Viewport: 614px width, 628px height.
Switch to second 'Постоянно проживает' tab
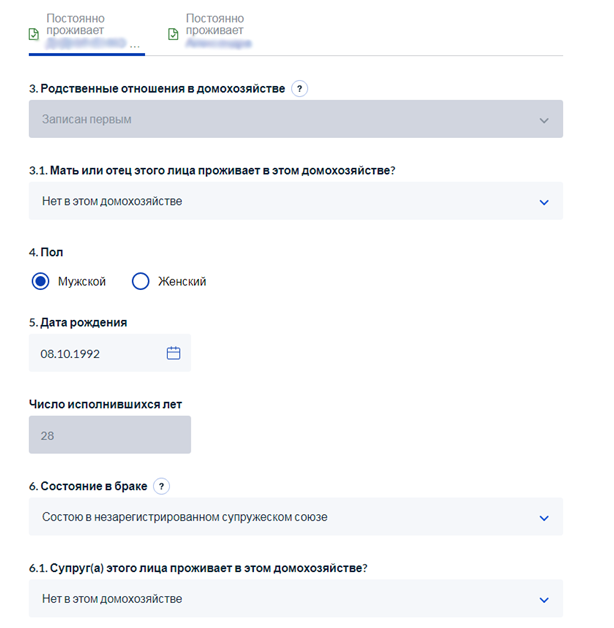tap(210, 31)
